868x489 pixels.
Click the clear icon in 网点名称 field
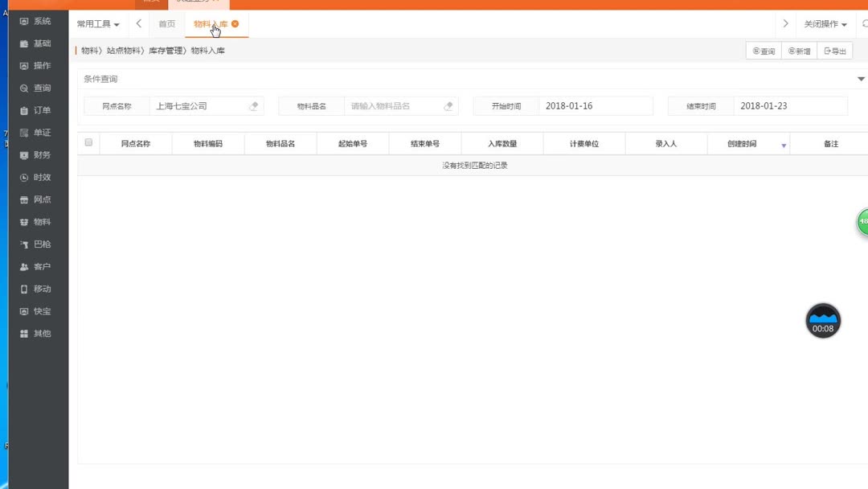pyautogui.click(x=252, y=105)
